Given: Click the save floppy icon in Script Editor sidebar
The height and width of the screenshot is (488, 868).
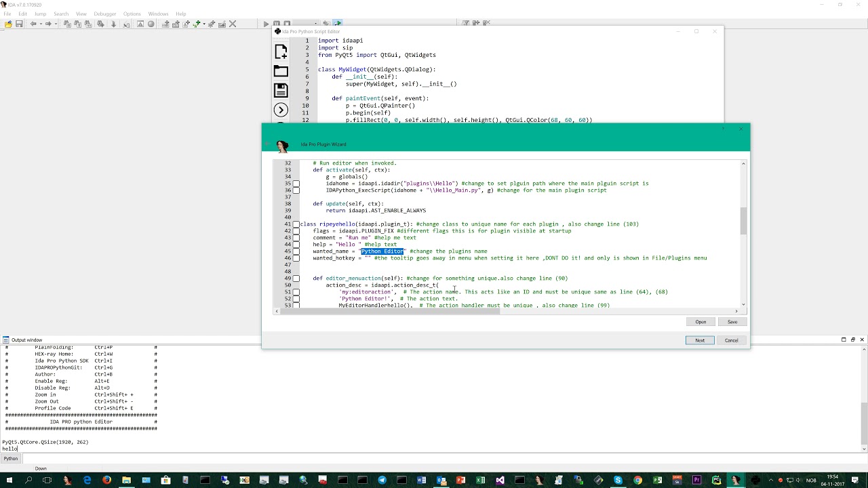Looking at the screenshot, I should click(x=281, y=90).
